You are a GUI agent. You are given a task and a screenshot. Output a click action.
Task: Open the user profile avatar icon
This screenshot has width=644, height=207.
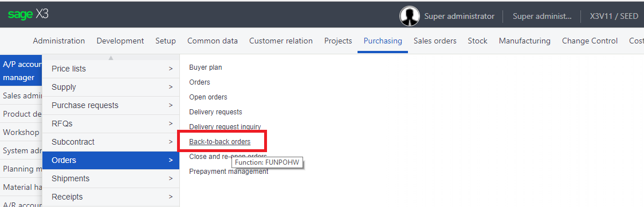[409, 16]
